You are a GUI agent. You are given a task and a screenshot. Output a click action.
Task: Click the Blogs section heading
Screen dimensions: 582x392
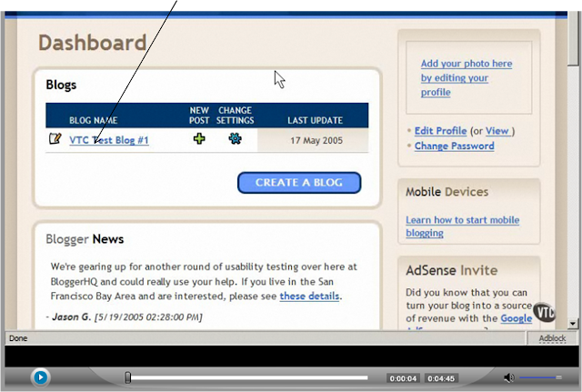click(61, 85)
